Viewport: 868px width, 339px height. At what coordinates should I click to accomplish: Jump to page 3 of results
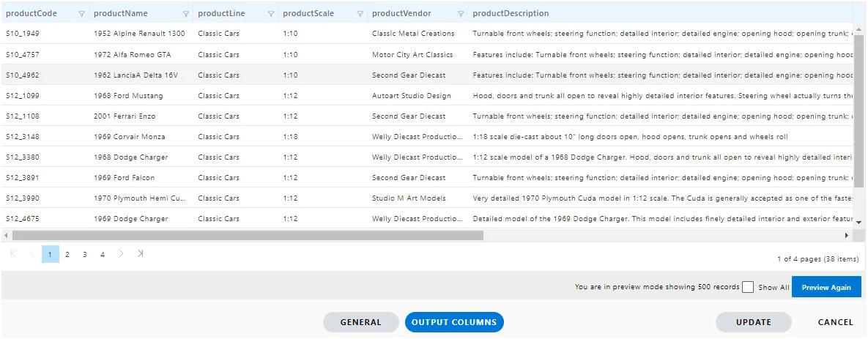click(85, 254)
